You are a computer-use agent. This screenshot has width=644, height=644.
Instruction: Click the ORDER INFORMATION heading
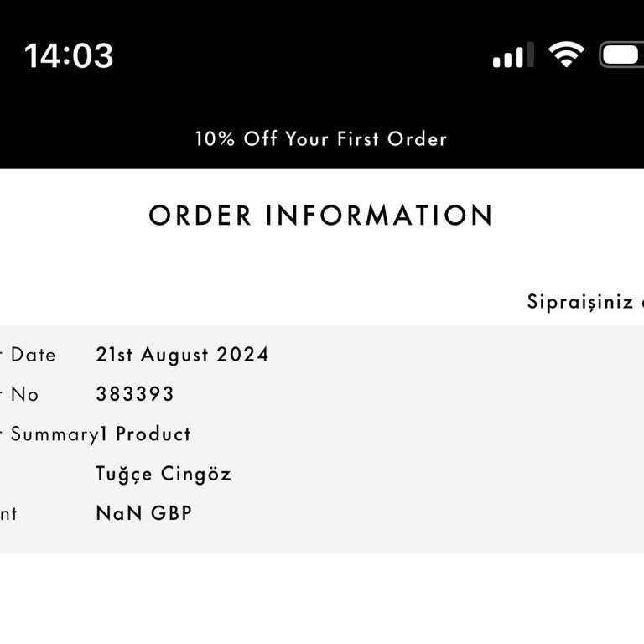321,216
